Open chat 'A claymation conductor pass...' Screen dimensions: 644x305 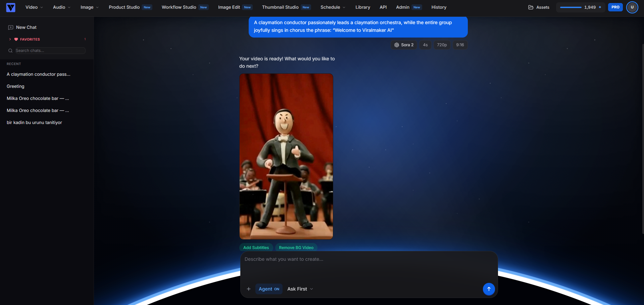point(39,74)
